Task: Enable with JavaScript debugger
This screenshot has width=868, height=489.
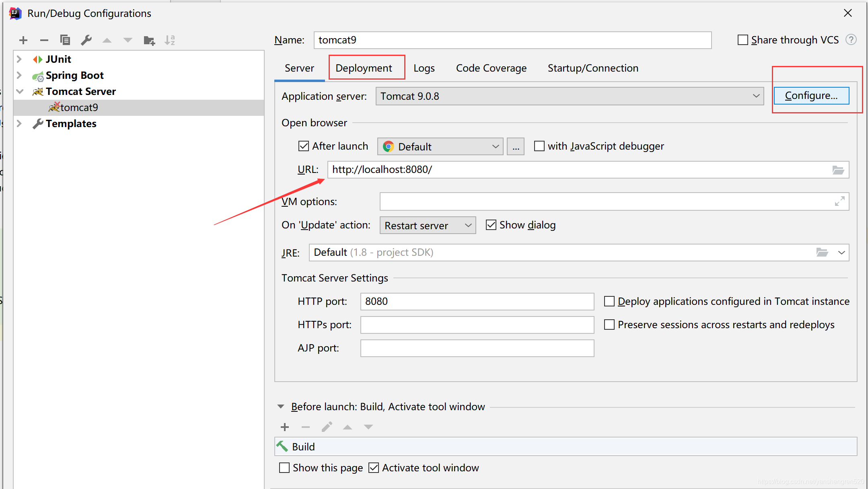Action: [539, 146]
